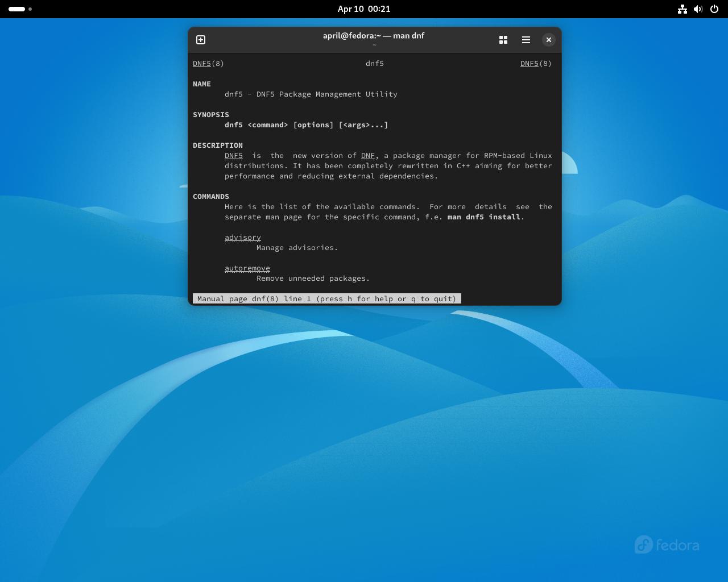The width and height of the screenshot is (728, 582).
Task: Click the terminal title 'april@fedora:~ — man dnf'
Action: [374, 35]
